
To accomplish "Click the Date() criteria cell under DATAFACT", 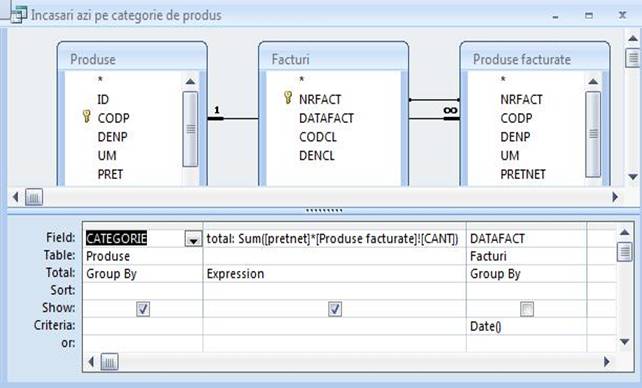I will click(526, 326).
